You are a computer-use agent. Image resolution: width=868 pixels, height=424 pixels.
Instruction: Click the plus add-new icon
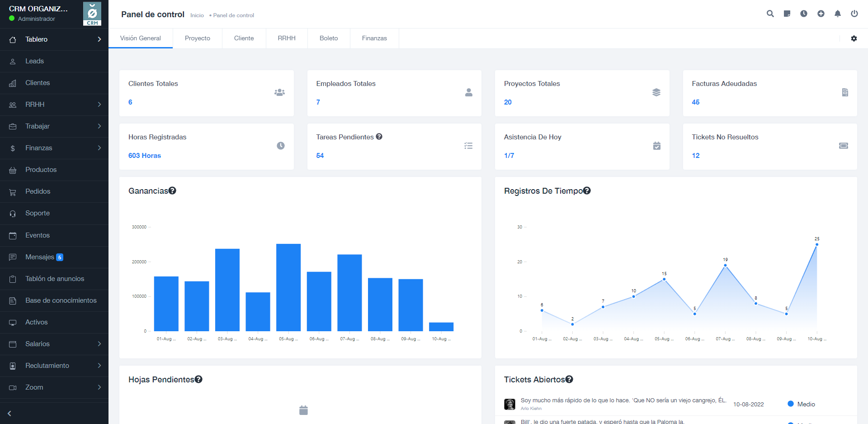point(821,14)
